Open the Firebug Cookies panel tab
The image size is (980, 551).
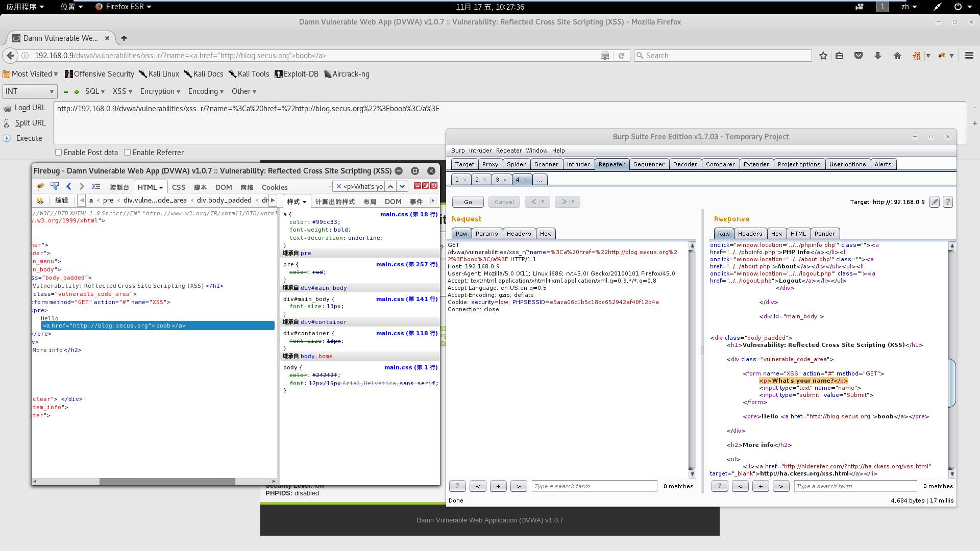click(275, 187)
